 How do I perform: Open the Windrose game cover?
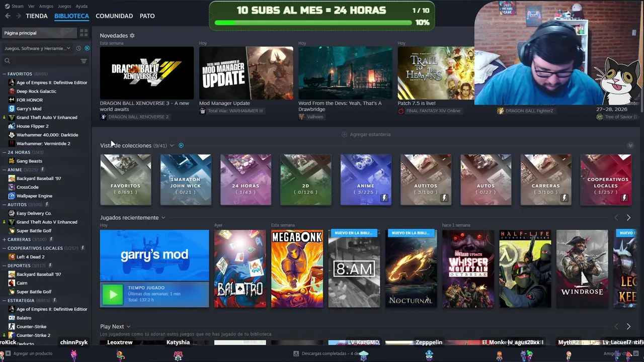pyautogui.click(x=582, y=268)
